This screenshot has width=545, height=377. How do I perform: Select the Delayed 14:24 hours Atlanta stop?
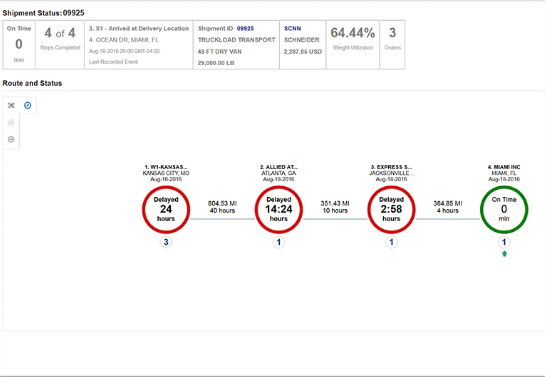pos(279,210)
